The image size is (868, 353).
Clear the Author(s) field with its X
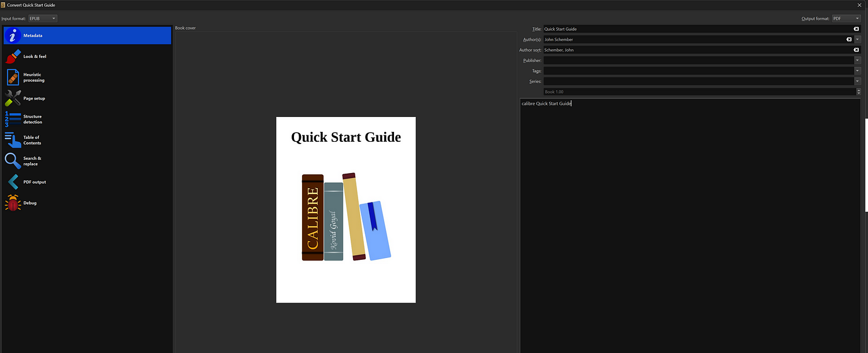(849, 39)
